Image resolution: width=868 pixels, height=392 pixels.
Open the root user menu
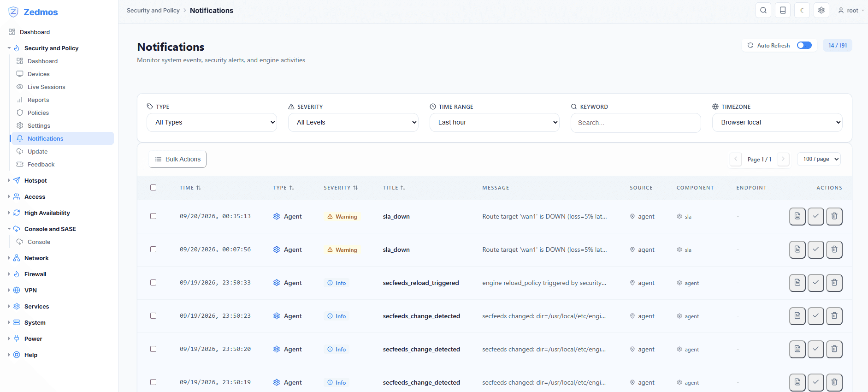(x=851, y=10)
